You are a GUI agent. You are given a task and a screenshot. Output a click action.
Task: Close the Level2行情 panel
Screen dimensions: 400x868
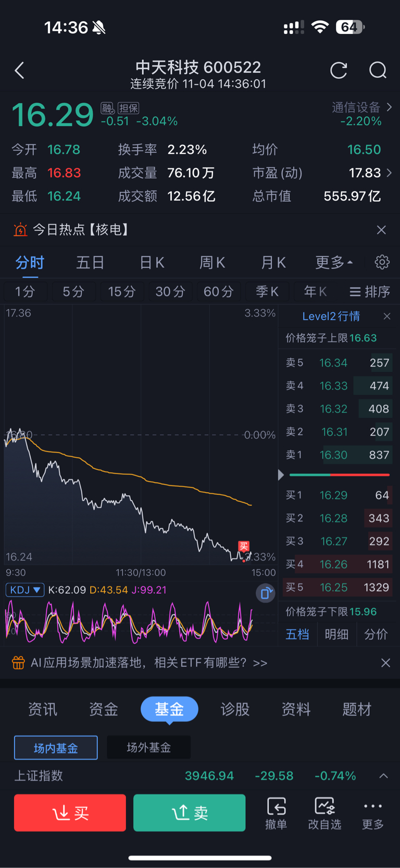point(386,316)
